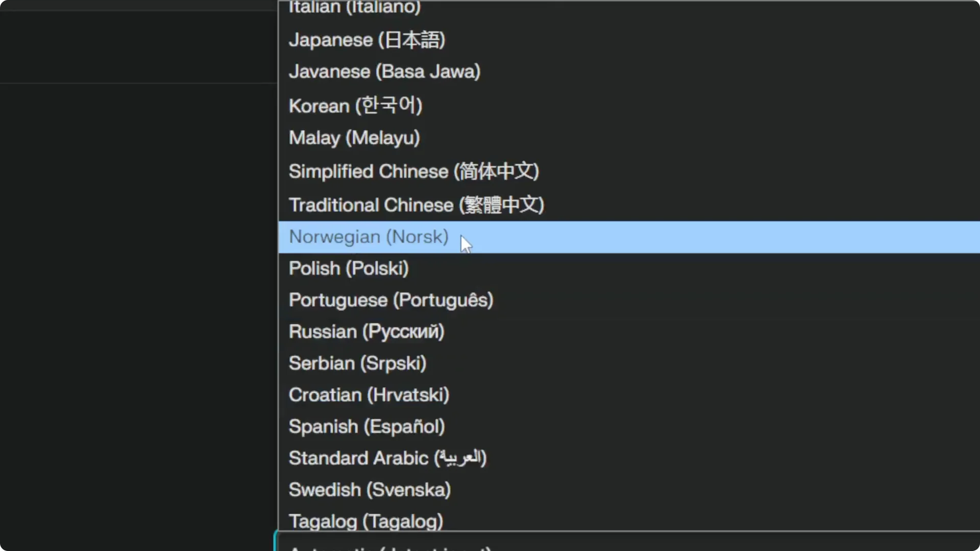Select Japanese (日本語) from the language list
Screen dimensions: 980x551
[366, 39]
